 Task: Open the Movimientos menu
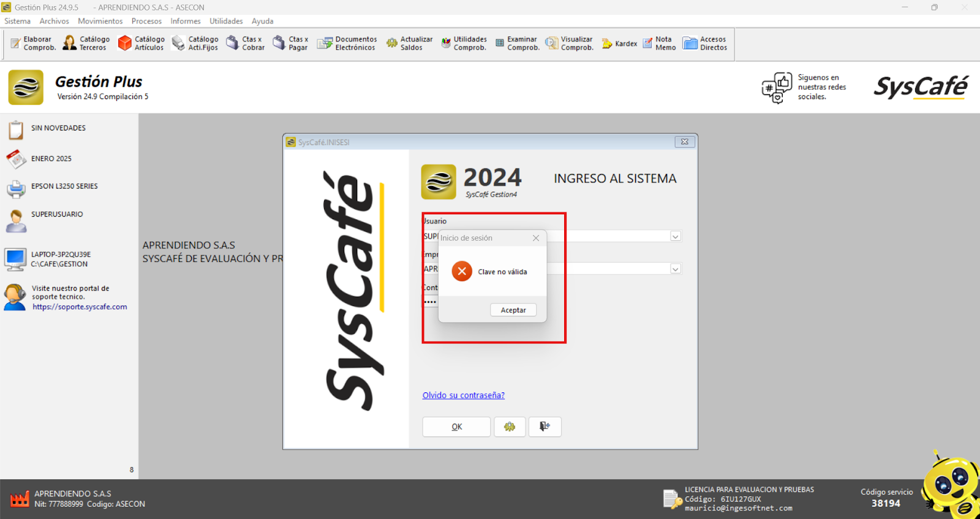pos(100,21)
